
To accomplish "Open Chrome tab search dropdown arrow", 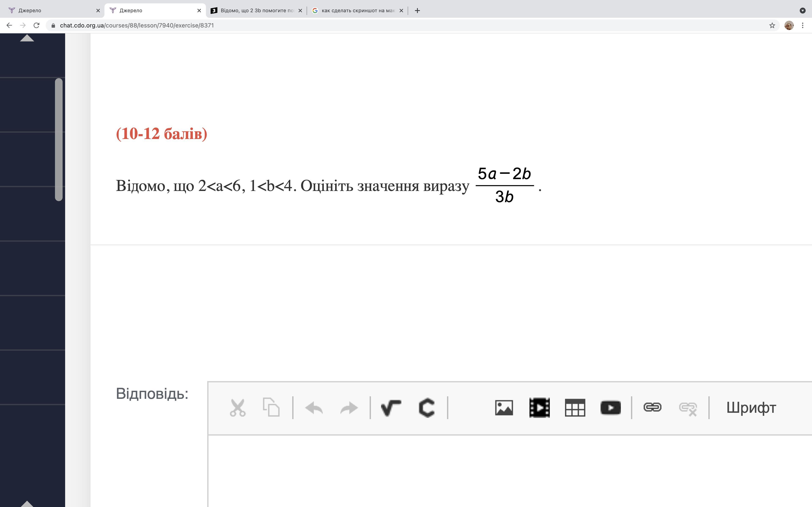I will (803, 10).
